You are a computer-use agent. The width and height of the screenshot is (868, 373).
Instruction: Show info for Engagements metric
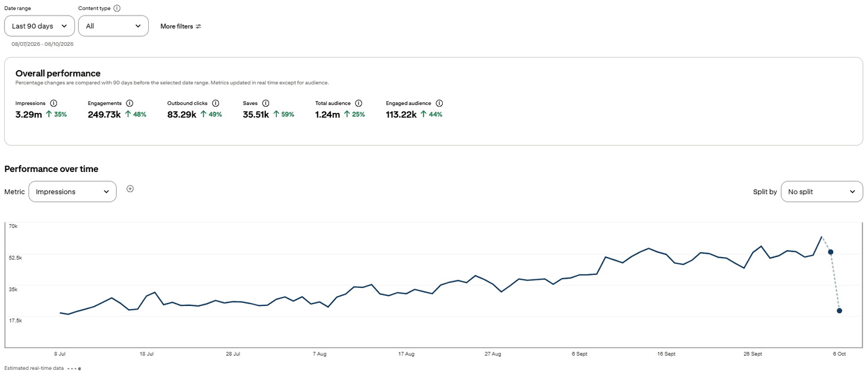[130, 103]
